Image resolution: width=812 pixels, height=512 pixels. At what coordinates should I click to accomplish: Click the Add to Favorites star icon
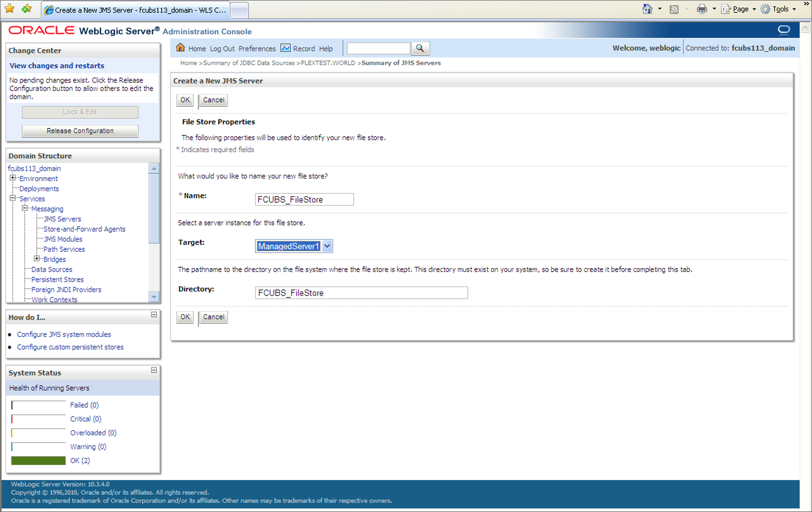point(26,9)
